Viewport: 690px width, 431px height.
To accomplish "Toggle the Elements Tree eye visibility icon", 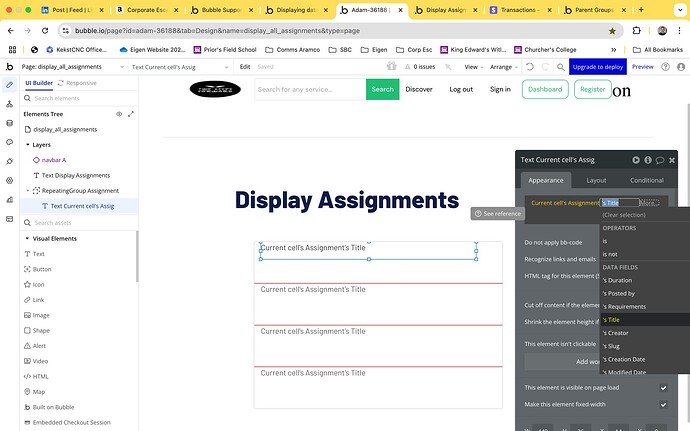I will 119,114.
